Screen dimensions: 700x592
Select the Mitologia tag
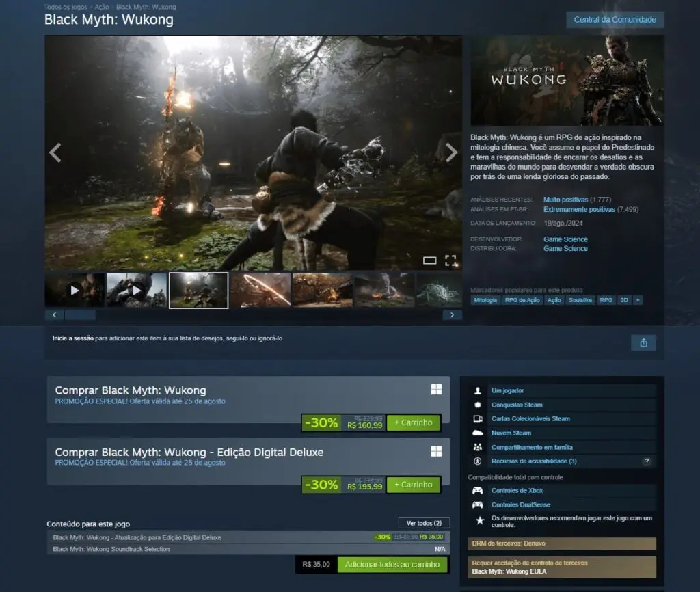[x=485, y=300]
